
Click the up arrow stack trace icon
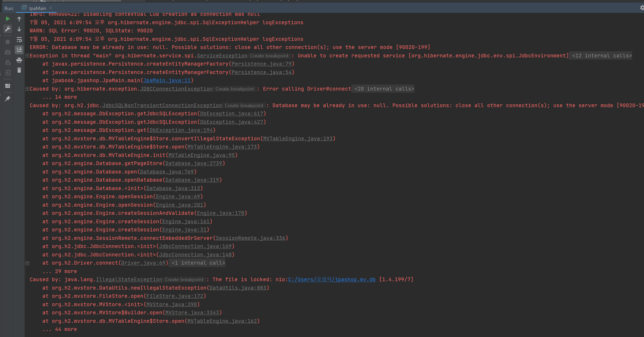(19, 19)
